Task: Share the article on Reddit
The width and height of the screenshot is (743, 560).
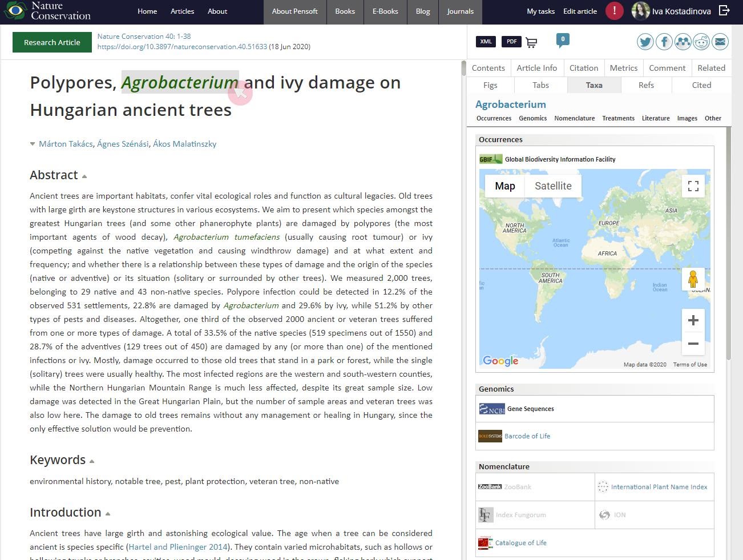Action: 701,42
